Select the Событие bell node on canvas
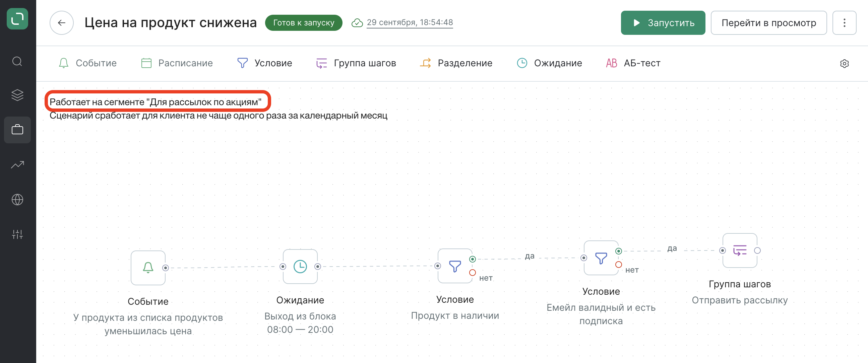This screenshot has height=363, width=868. 148,268
